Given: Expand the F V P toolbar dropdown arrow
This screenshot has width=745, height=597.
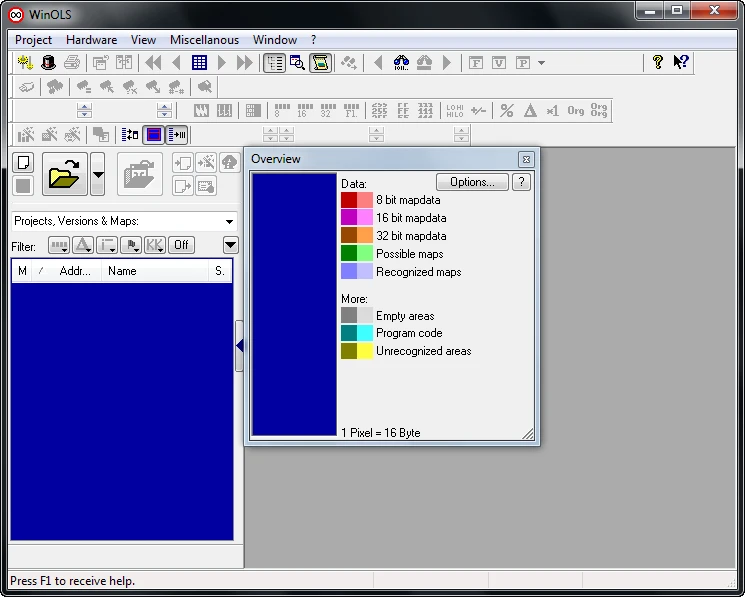Looking at the screenshot, I should click(x=542, y=63).
